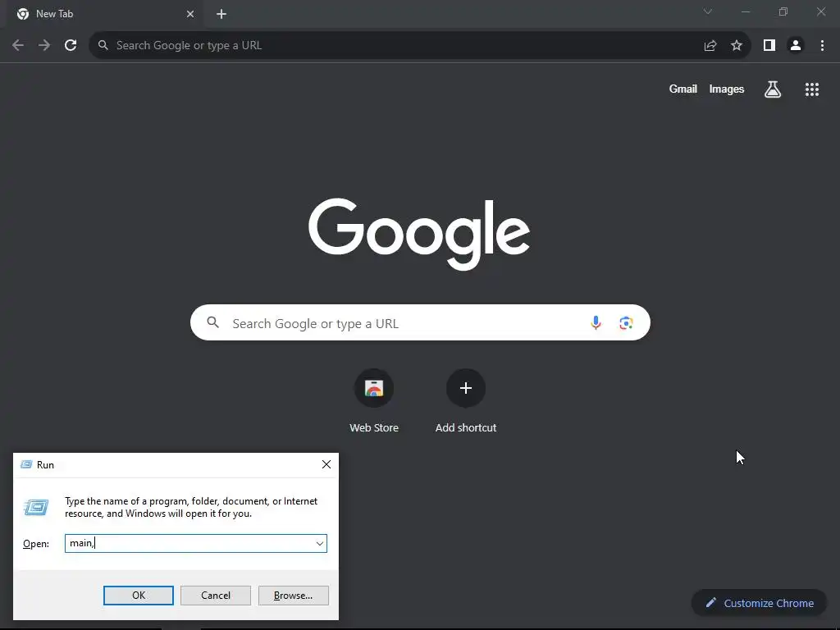Click Cancel in the Run dialog
This screenshot has width=840, height=630.
coord(216,596)
